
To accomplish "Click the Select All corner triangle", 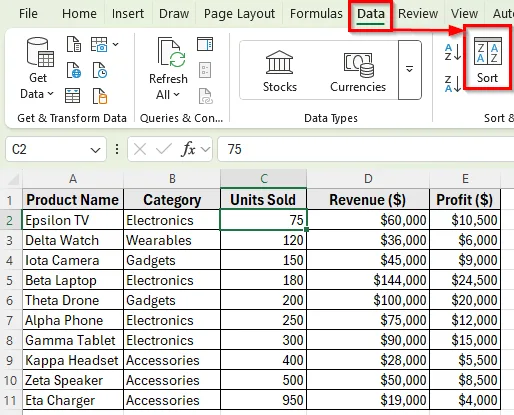I will click(x=13, y=179).
